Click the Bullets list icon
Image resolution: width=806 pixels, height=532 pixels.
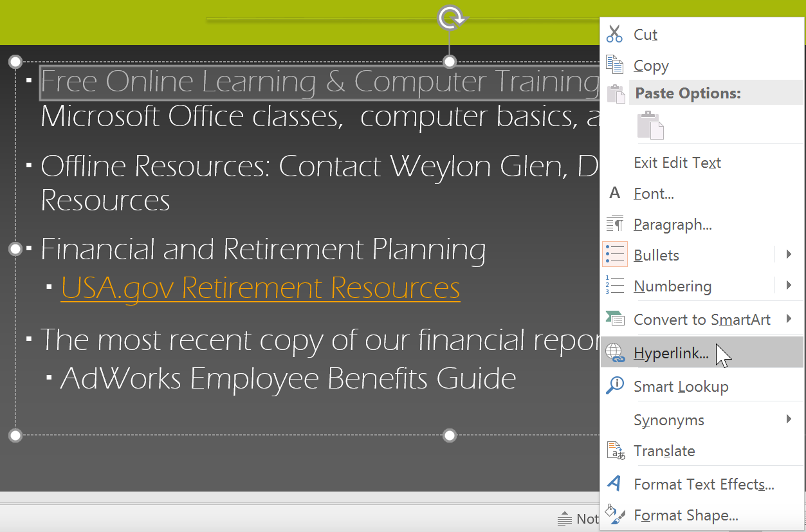click(615, 255)
